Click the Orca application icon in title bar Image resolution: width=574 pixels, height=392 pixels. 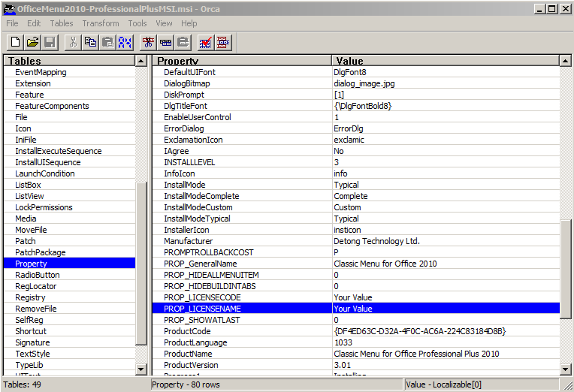coord(10,9)
